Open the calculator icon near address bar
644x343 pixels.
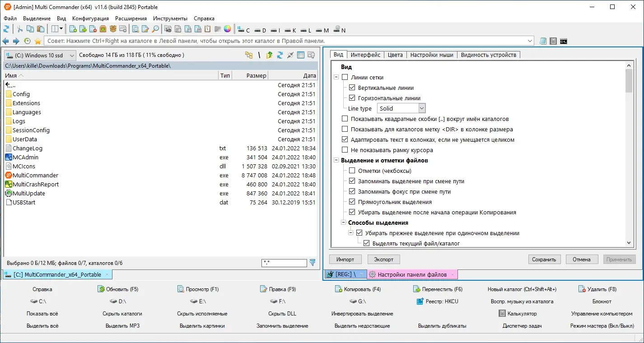pyautogui.click(x=553, y=41)
